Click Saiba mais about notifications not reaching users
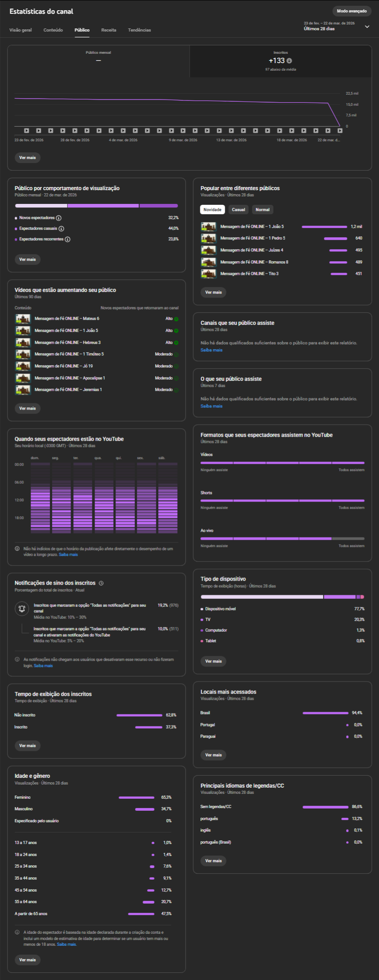The image size is (379, 980). pos(43,665)
